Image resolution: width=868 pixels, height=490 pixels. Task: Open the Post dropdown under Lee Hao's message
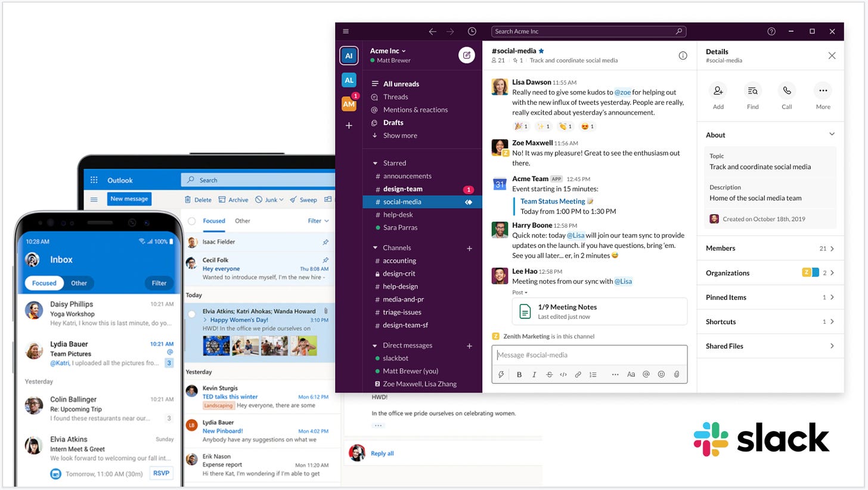(x=520, y=293)
